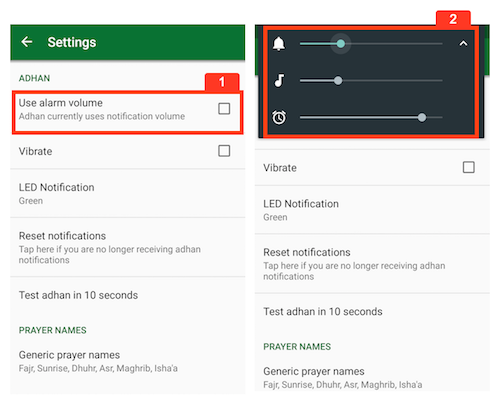Open LED Notification option in left screen
Image resolution: width=500 pixels, height=406 pixels.
coord(128,193)
